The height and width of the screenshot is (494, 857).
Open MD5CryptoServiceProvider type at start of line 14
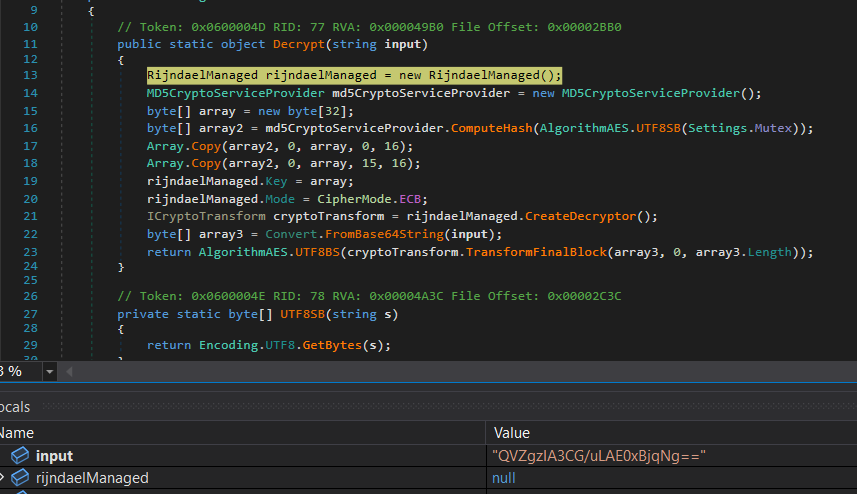236,93
